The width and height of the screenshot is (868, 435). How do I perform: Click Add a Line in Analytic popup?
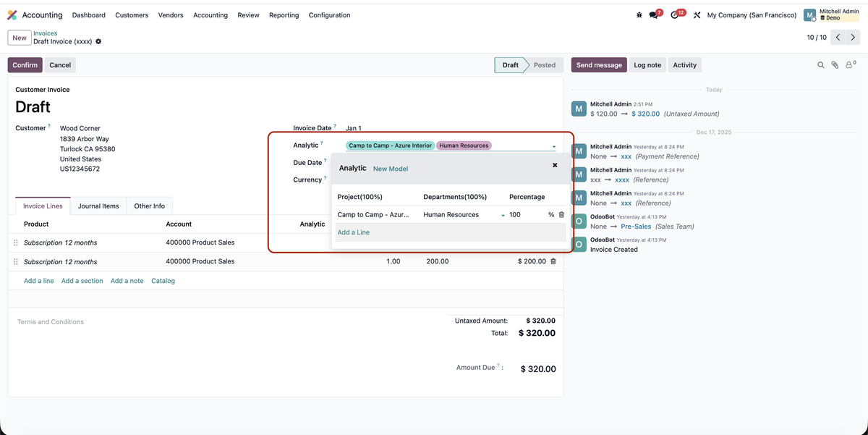[353, 232]
